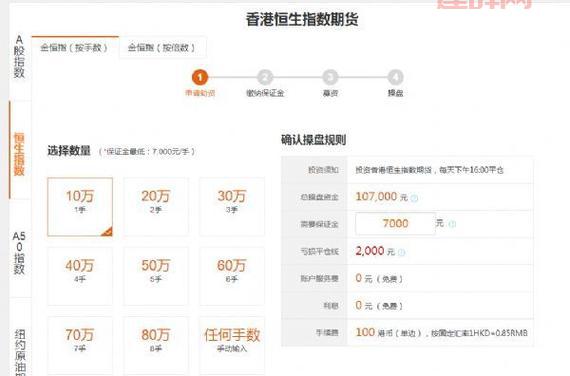Click the 香港恒生指数期货 page title
This screenshot has width=570, height=376.
point(302,19)
